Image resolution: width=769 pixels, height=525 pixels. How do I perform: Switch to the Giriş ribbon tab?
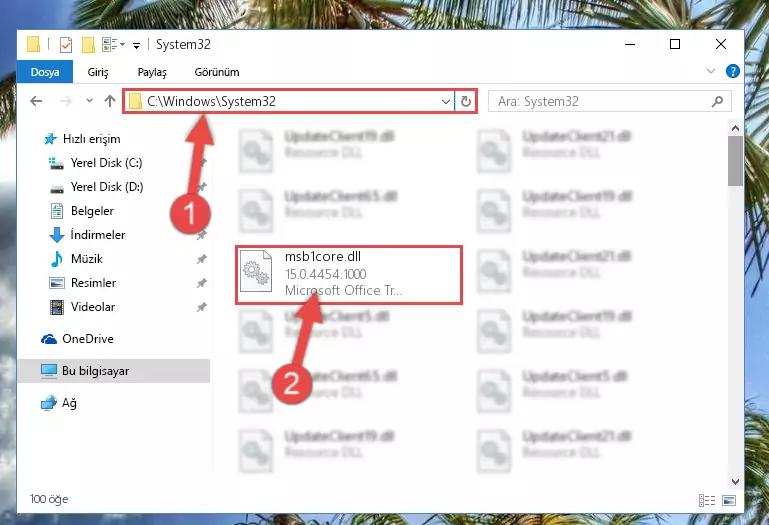click(98, 72)
